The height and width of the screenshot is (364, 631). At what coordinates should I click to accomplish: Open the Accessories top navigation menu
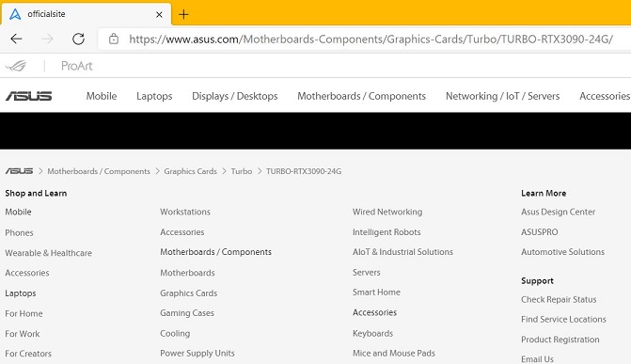click(x=605, y=96)
